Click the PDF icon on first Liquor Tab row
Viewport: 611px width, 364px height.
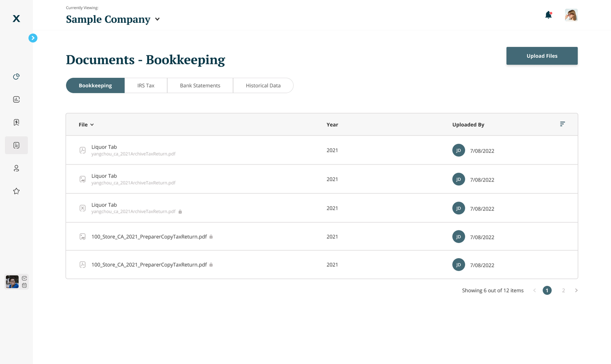(x=83, y=150)
